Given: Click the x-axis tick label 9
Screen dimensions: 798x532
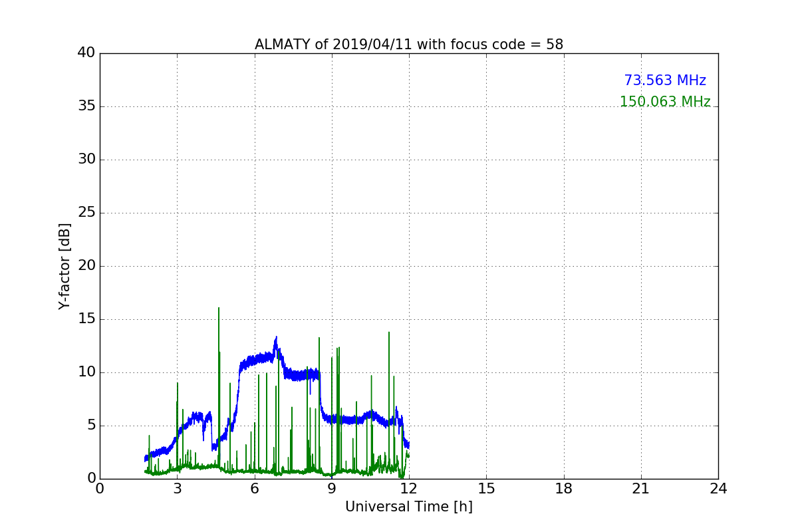Looking at the screenshot, I should click(x=332, y=488).
